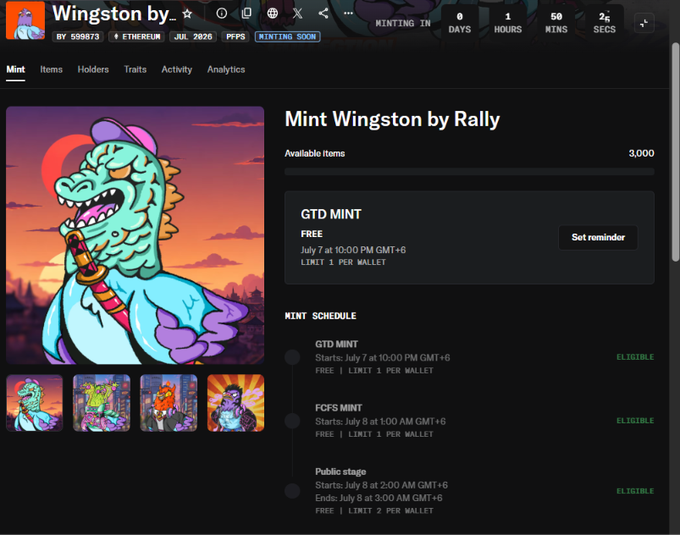The image size is (680, 535).
Task: Click the main Wingston artwork preview
Action: pyautogui.click(x=135, y=235)
